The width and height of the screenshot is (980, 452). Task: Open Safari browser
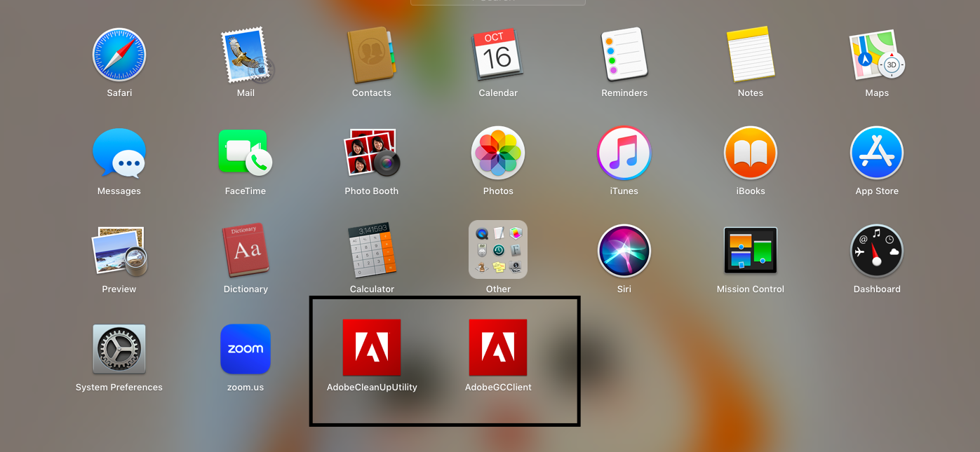pyautogui.click(x=119, y=55)
